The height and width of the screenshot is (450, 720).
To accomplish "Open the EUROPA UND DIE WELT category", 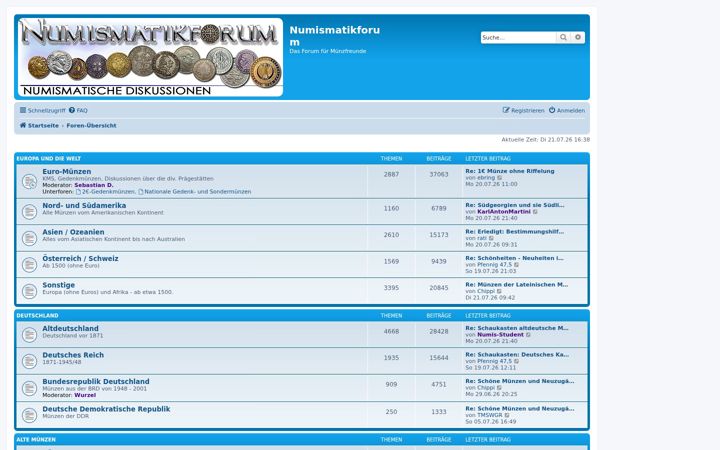I will [49, 158].
